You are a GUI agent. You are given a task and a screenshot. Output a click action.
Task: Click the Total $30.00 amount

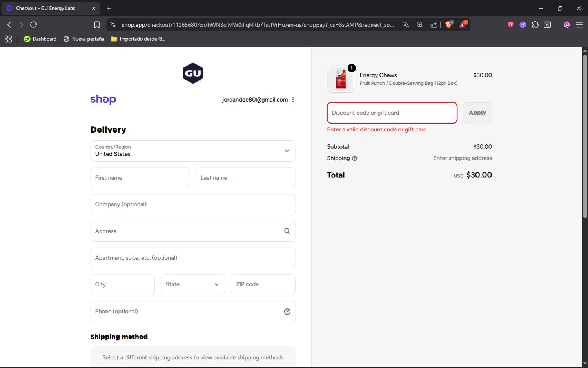479,175
